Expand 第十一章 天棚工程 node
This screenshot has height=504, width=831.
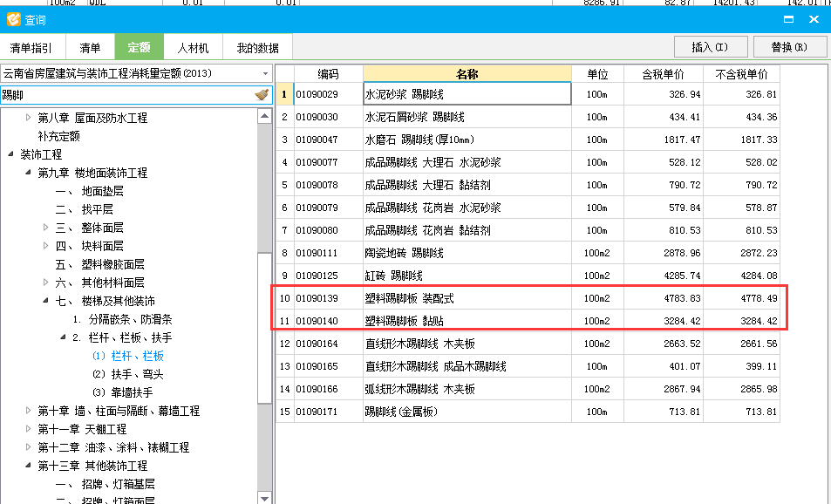click(28, 429)
